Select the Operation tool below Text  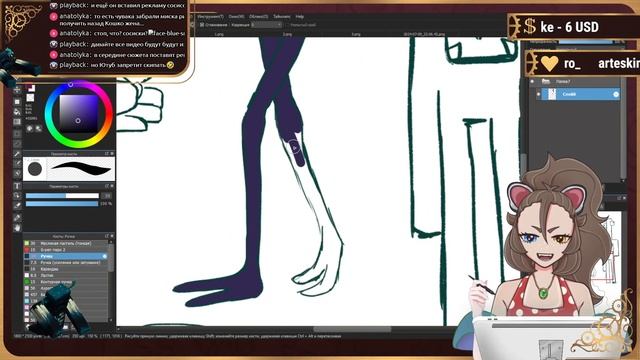[x=17, y=196]
